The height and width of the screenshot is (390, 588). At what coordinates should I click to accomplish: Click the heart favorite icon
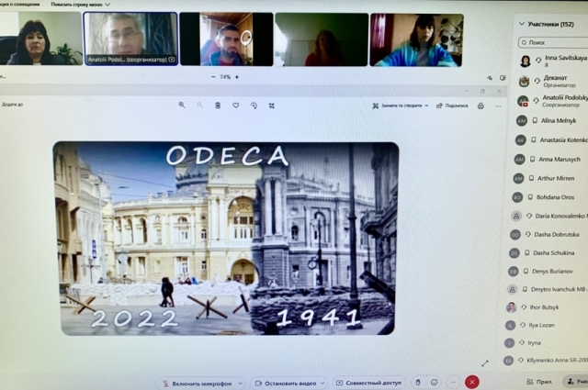coord(236,106)
